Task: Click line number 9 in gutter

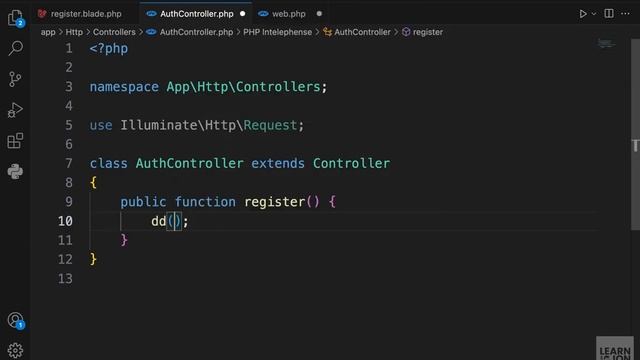Action: (x=69, y=202)
